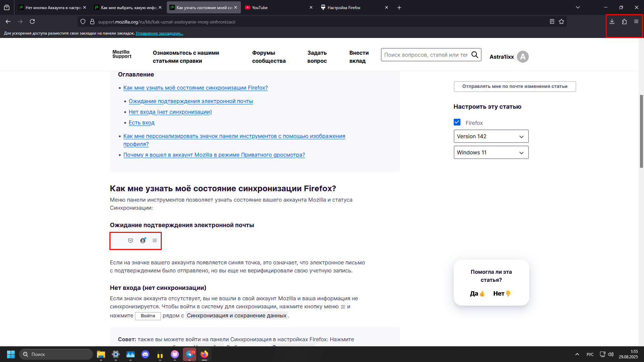The width and height of the screenshot is (644, 362).
Task: Uncheck the Firefox checkbox
Action: (x=457, y=122)
